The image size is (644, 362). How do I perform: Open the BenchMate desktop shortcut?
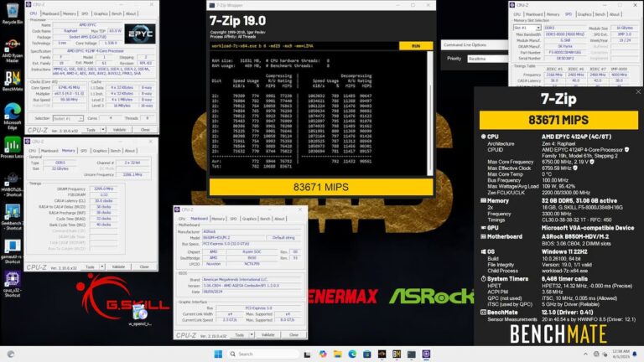pyautogui.click(x=13, y=80)
